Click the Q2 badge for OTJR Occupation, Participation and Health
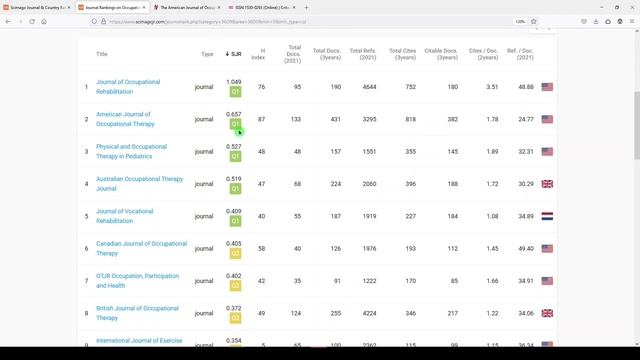The width and height of the screenshot is (640, 360). [x=235, y=286]
